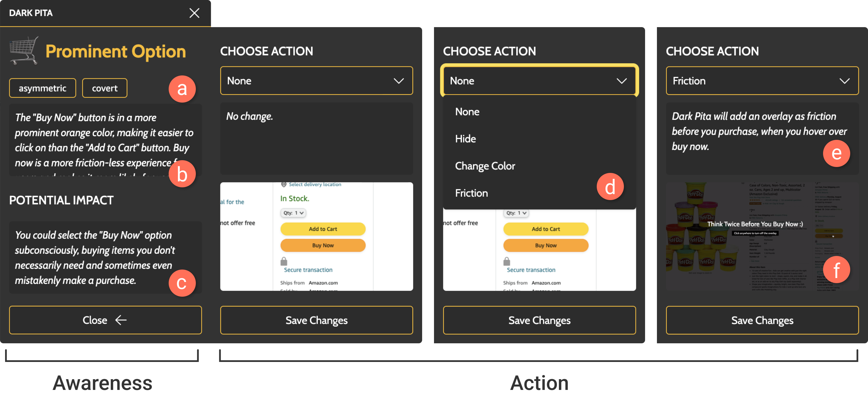Open the first Choose Action dropdown showing None
This screenshot has width=868, height=395.
click(x=316, y=81)
